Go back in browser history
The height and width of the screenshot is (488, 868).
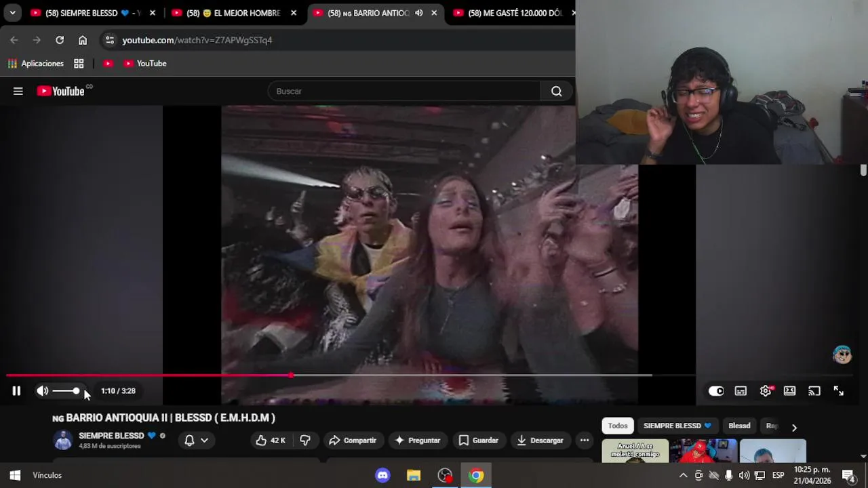tap(14, 40)
